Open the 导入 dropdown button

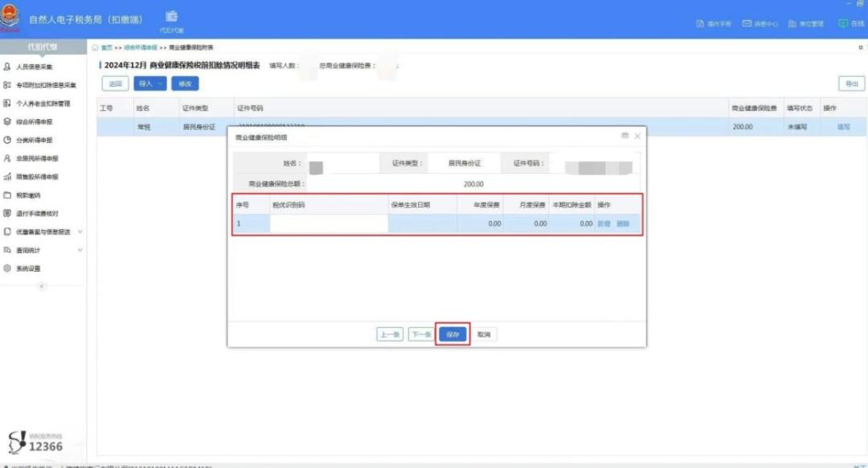click(x=150, y=84)
